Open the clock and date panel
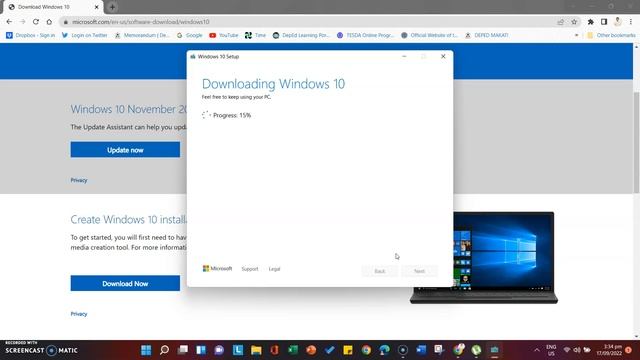The image size is (640, 360). 609,350
